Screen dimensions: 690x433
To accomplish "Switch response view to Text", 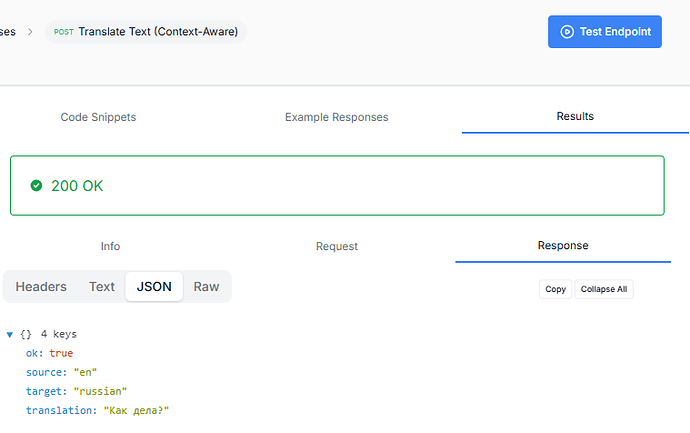I will coord(102,286).
